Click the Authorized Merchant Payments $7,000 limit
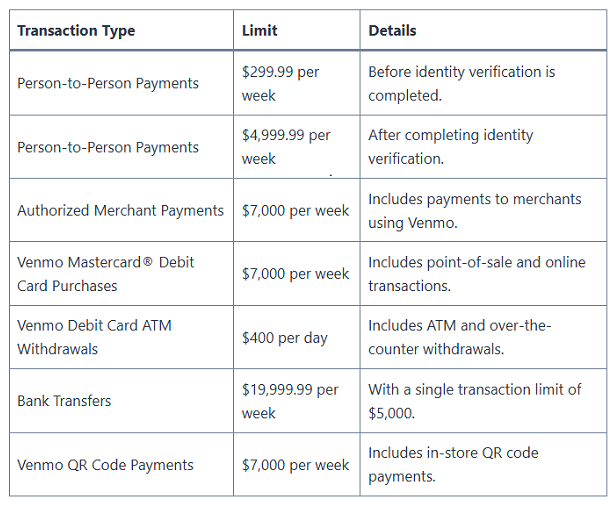The width and height of the screenshot is (616, 507). pyautogui.click(x=295, y=211)
